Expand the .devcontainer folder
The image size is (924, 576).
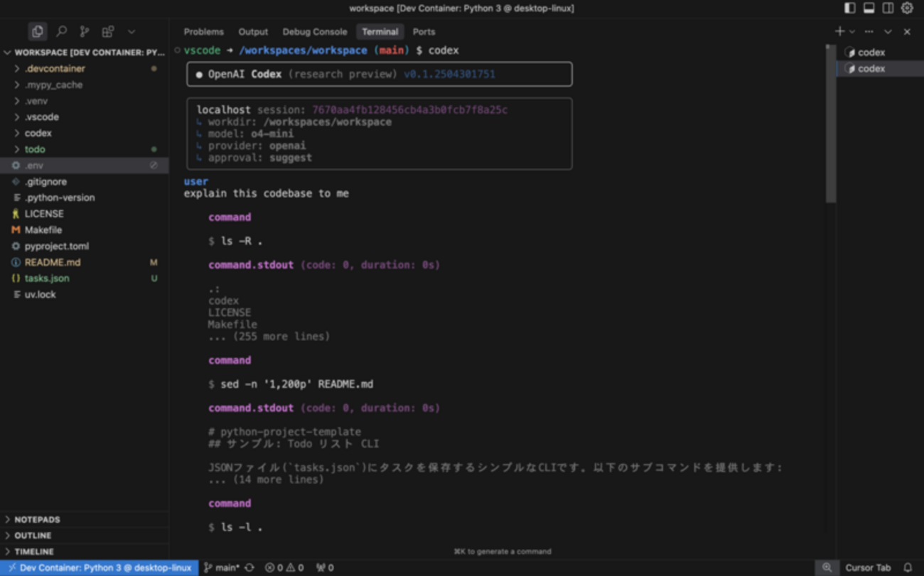click(x=85, y=68)
